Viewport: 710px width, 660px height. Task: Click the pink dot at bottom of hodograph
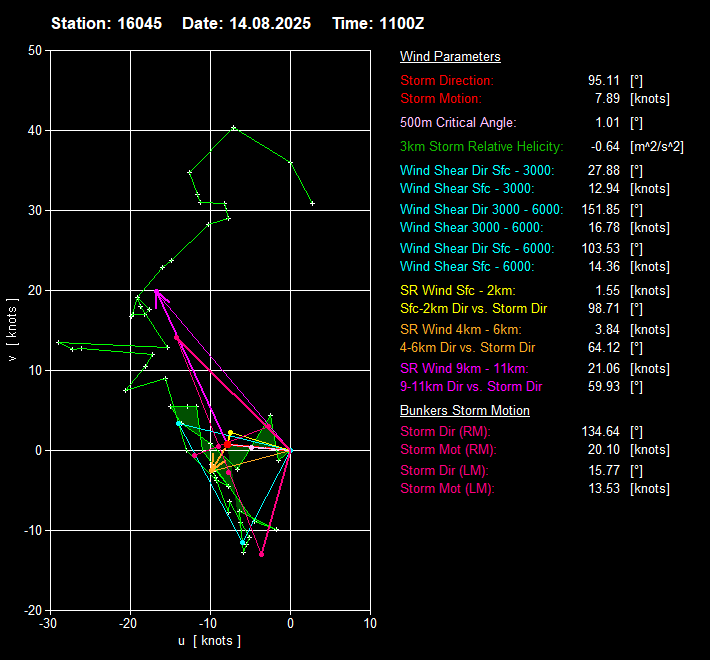[x=261, y=554]
